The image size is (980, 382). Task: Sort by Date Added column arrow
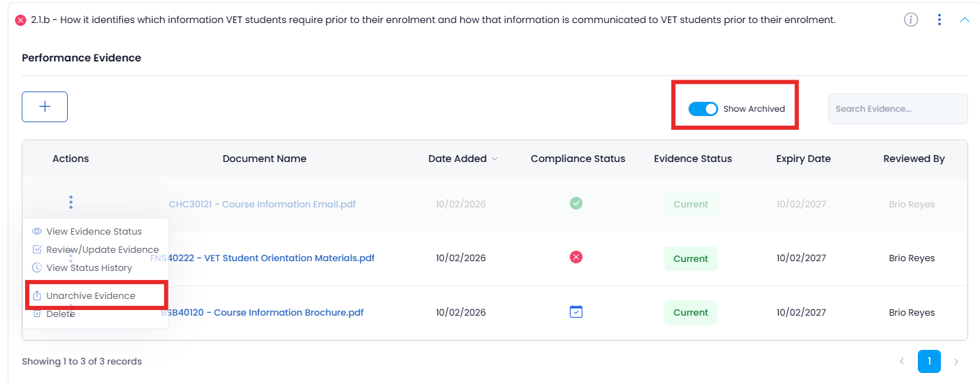coord(495,159)
